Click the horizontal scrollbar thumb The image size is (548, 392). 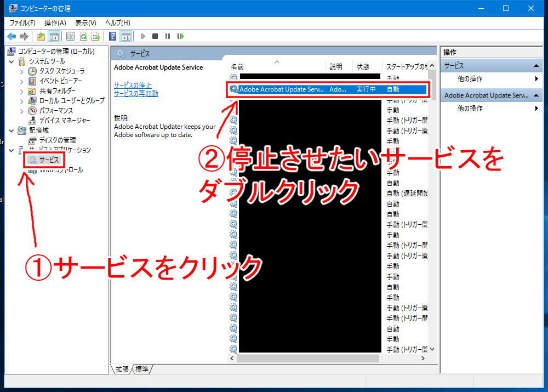pyautogui.click(x=308, y=359)
